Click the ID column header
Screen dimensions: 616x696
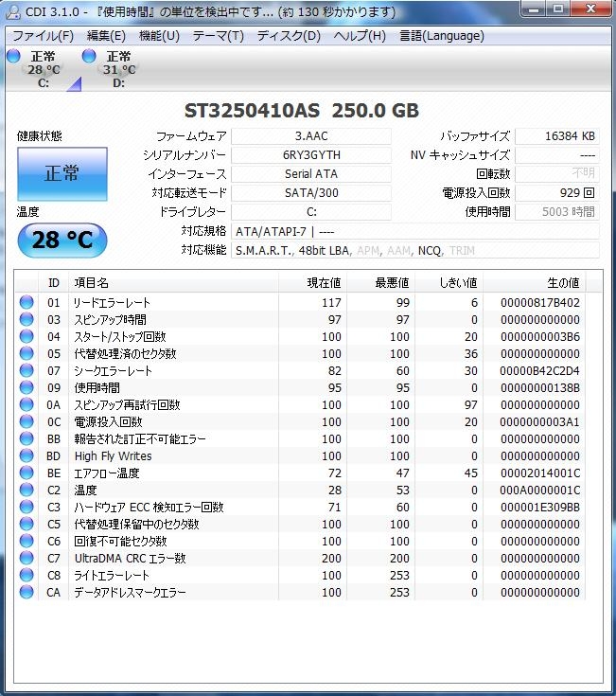(x=53, y=283)
